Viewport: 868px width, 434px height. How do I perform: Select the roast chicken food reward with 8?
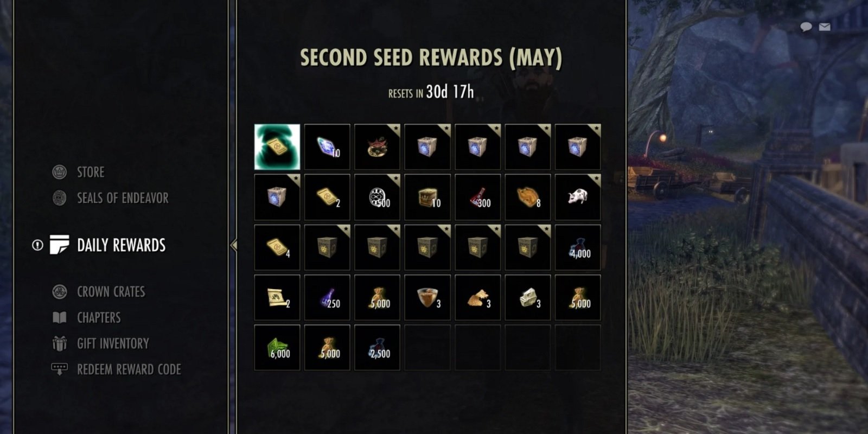click(x=527, y=197)
